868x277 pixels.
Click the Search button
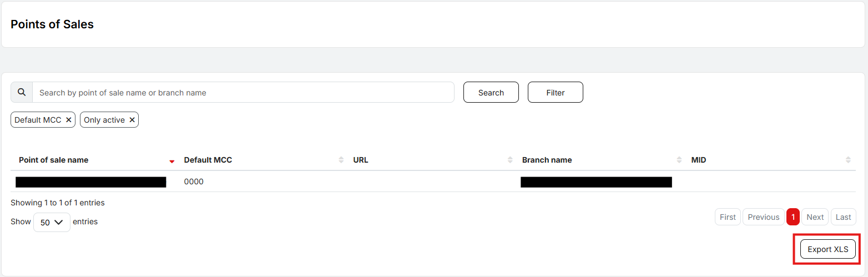[491, 93]
